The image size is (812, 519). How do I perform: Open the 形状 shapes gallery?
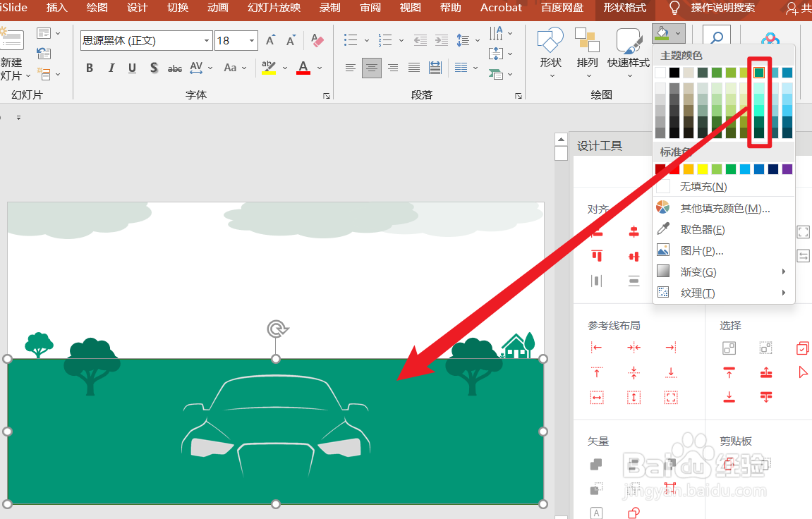[x=550, y=52]
